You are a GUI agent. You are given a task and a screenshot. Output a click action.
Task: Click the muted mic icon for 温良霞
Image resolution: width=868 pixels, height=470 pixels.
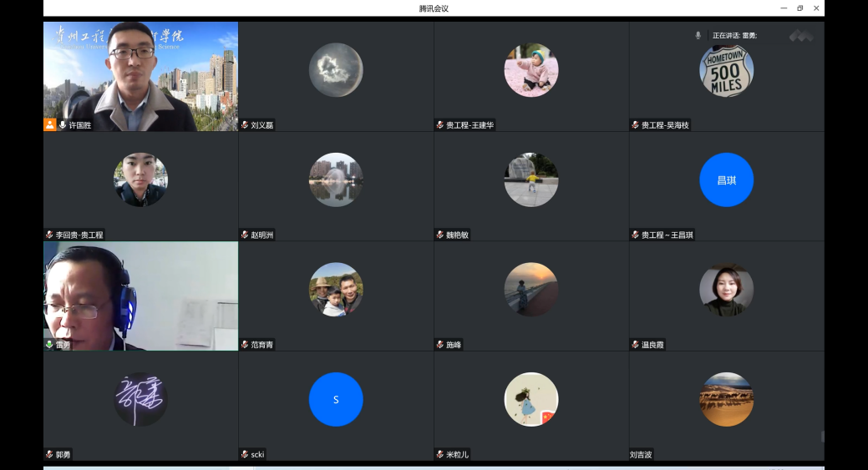click(x=635, y=345)
